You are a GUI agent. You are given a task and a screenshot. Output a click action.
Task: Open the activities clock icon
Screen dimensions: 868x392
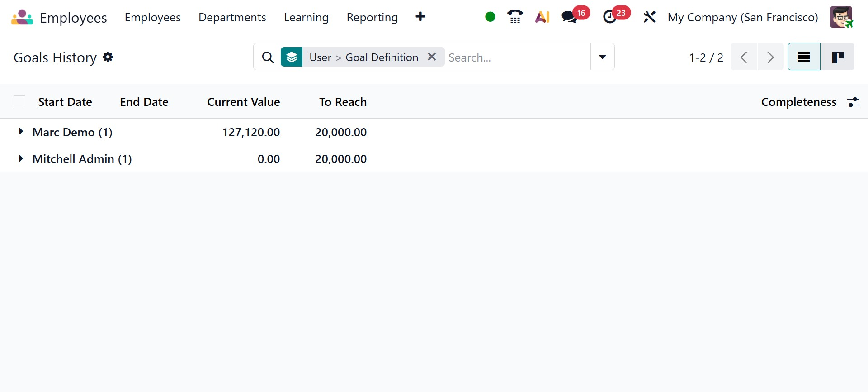[x=610, y=17]
